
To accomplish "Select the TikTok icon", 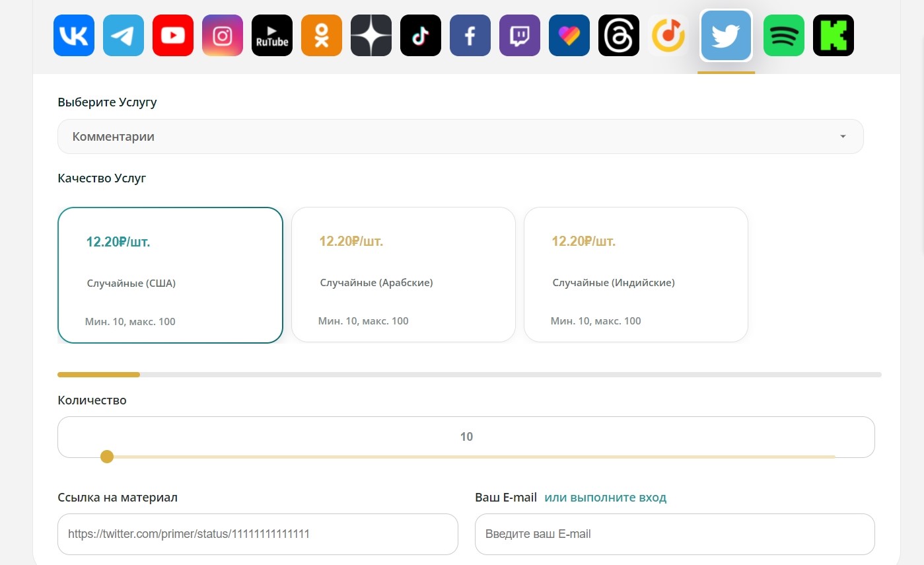I will pos(421,36).
